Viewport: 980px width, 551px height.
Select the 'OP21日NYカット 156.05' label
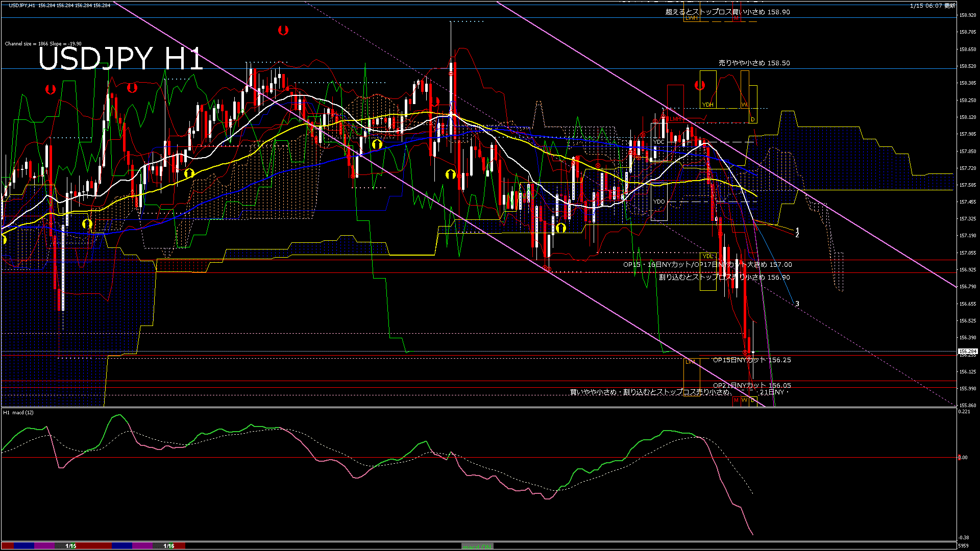[x=752, y=386]
